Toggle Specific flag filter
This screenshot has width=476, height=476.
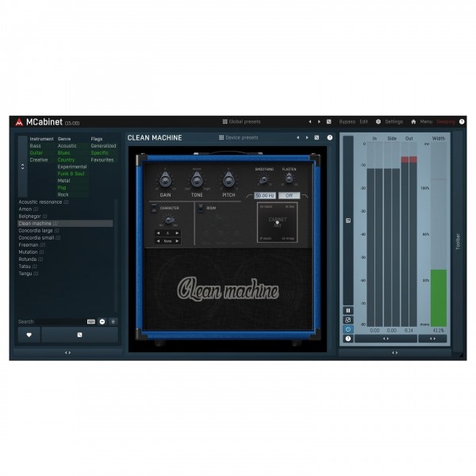pyautogui.click(x=100, y=153)
